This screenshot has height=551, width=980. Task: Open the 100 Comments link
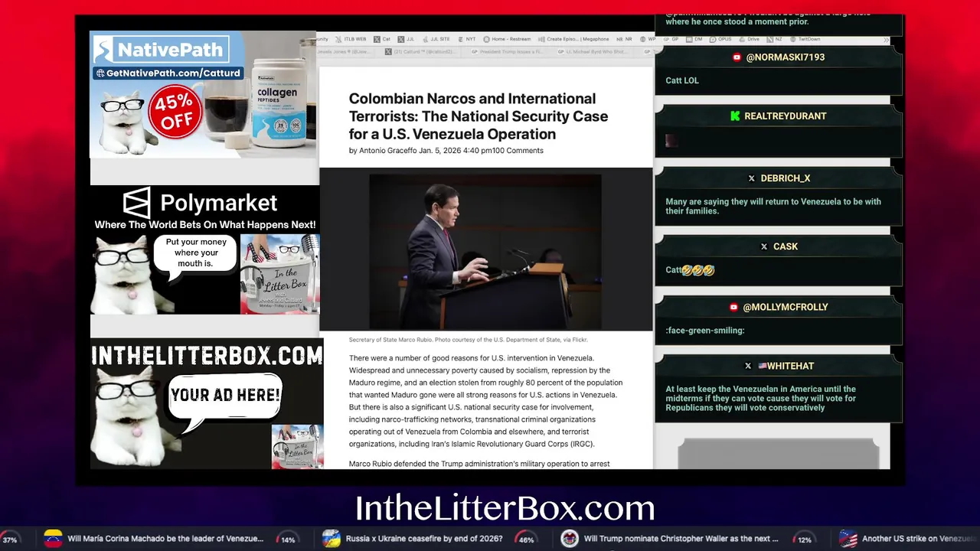click(518, 151)
